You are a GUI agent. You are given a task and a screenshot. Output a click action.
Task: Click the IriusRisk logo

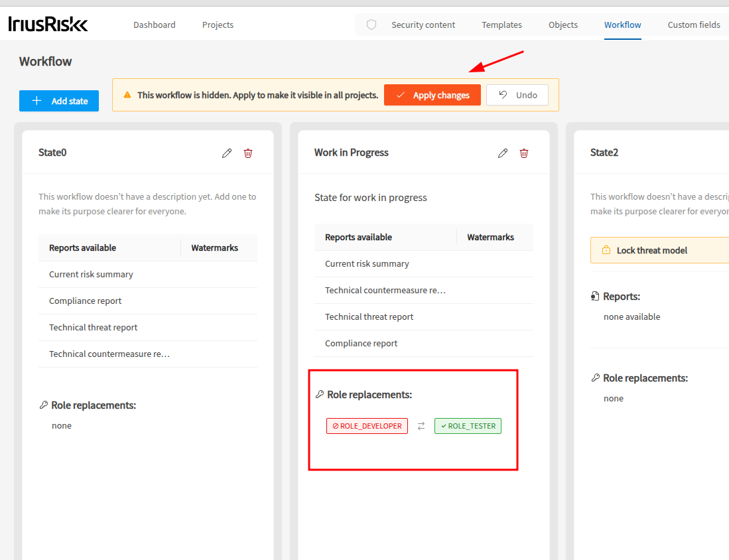click(48, 24)
